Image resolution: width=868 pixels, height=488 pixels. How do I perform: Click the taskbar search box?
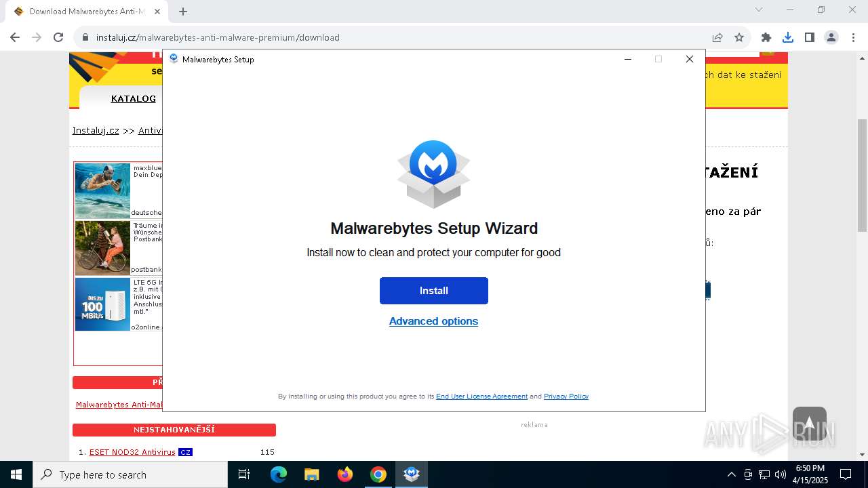click(x=130, y=474)
